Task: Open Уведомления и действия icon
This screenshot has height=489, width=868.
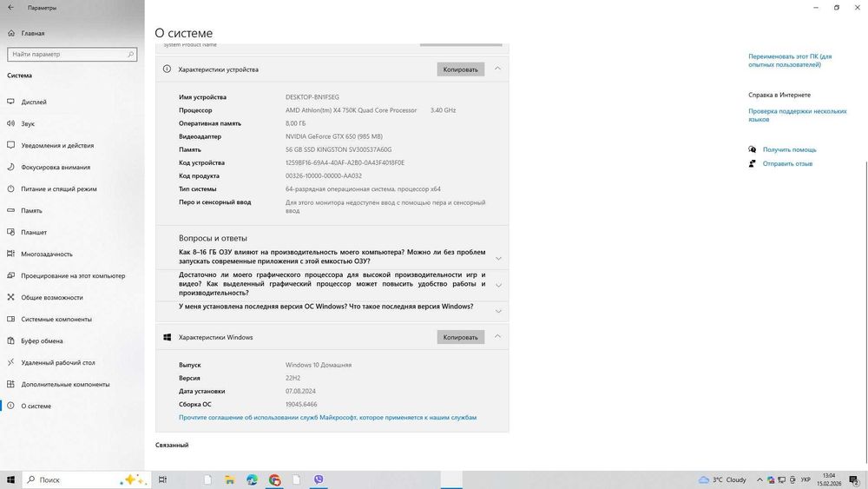Action: pyautogui.click(x=10, y=145)
